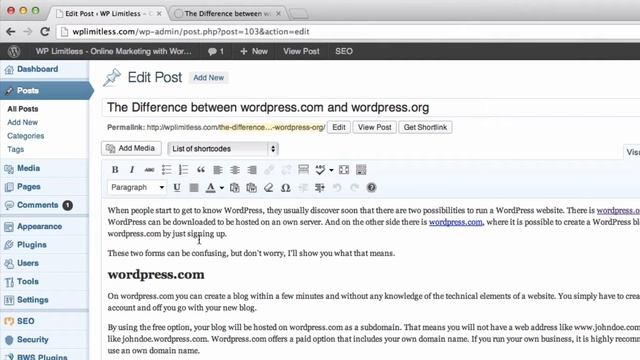640x360 pixels.
Task: Toggle the spellchecker
Action: 320,170
